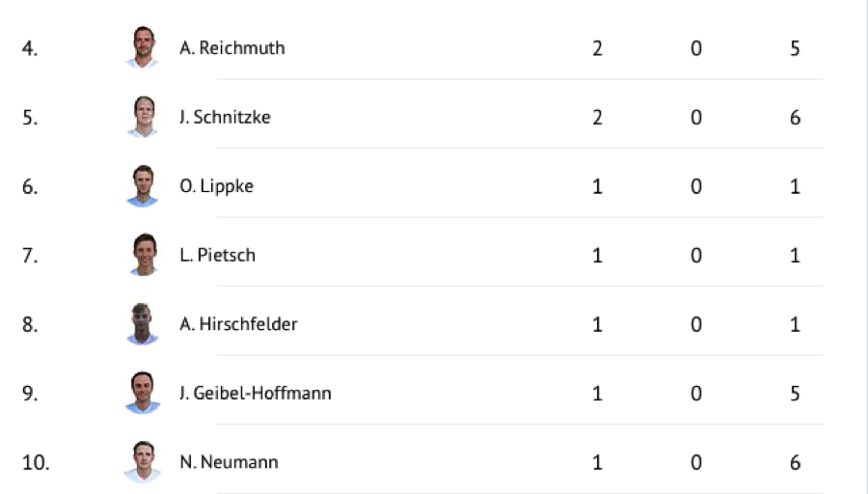Image resolution: width=868 pixels, height=494 pixels.
Task: Select the L. Pietsch name text
Action: pyautogui.click(x=218, y=255)
